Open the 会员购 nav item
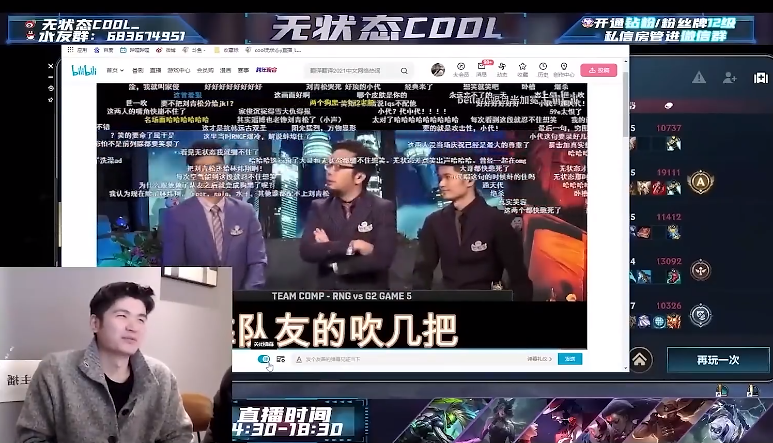The image size is (773, 443). click(205, 70)
